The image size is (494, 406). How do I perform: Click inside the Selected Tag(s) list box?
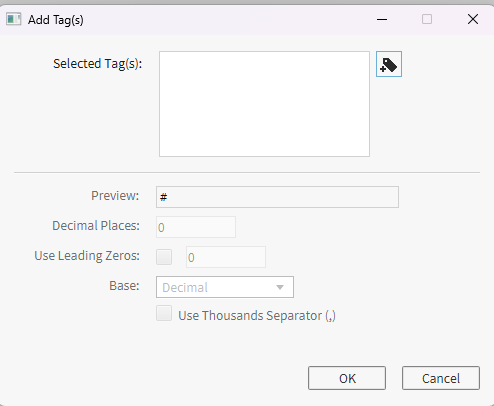[x=264, y=104]
